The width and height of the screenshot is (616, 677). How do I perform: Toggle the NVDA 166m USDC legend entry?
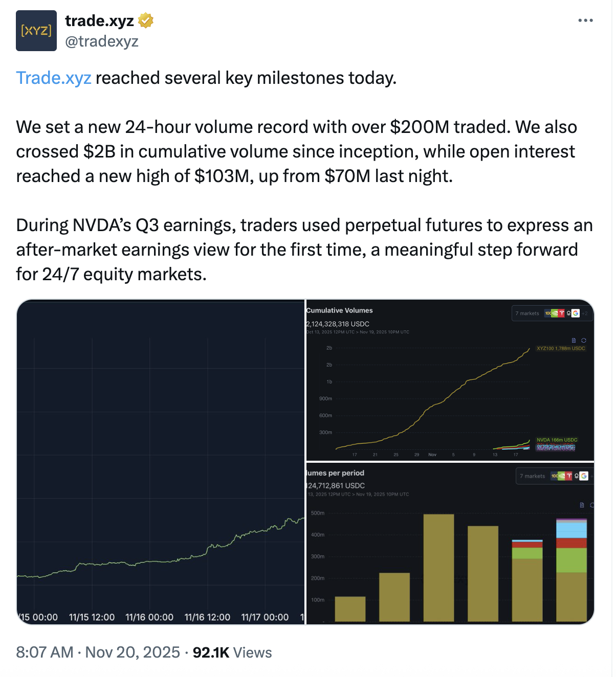point(557,439)
